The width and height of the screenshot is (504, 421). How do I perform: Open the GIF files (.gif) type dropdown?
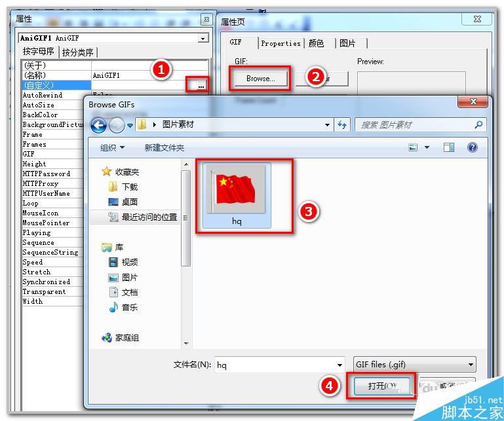click(415, 365)
